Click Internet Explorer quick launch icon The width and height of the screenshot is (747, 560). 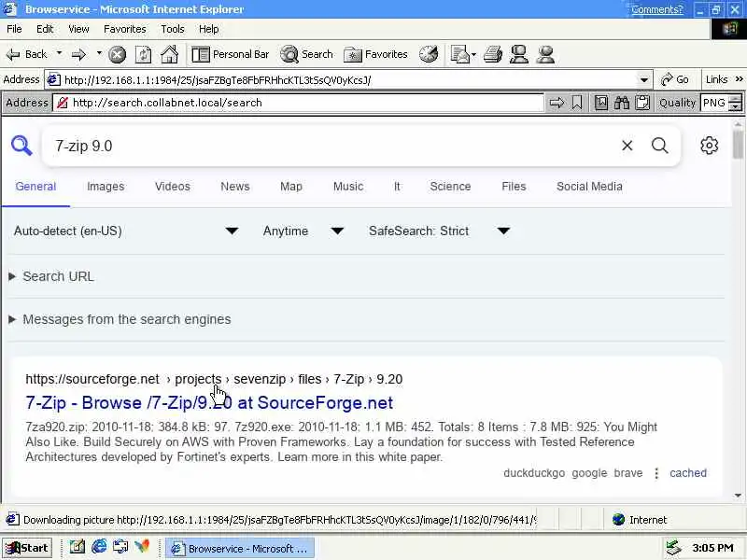99,546
